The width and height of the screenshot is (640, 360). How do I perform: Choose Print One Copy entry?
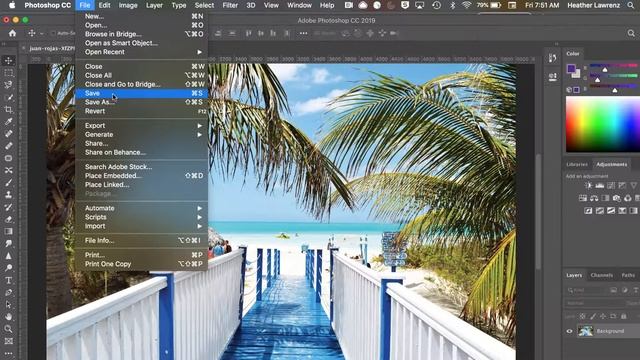click(141, 264)
